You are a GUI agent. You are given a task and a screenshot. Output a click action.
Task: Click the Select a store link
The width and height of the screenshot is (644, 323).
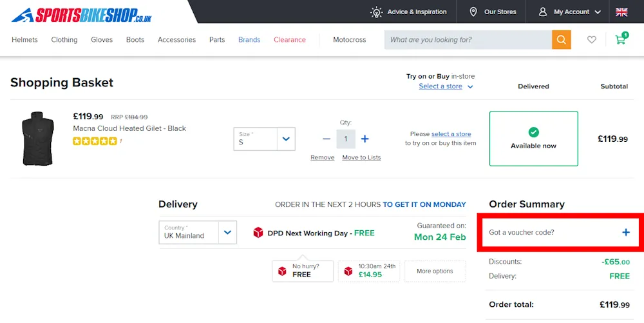(x=440, y=86)
